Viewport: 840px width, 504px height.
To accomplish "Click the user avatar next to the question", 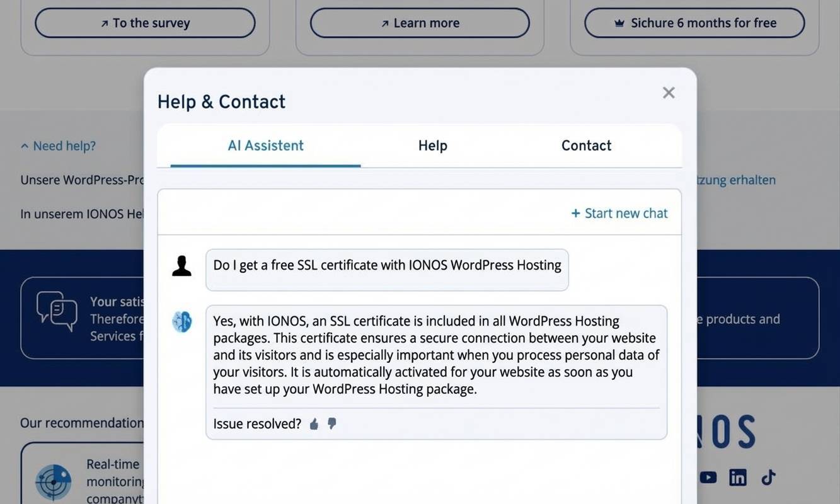I will tap(181, 265).
